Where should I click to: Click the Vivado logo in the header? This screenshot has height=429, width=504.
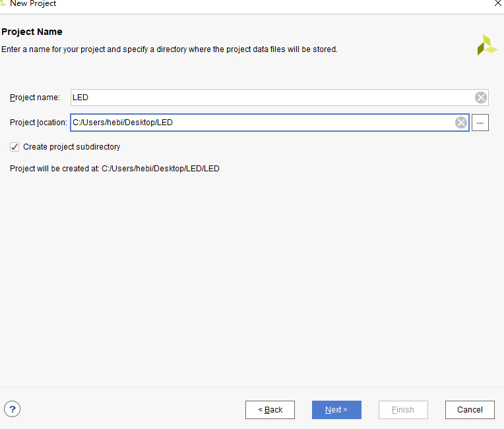click(487, 45)
